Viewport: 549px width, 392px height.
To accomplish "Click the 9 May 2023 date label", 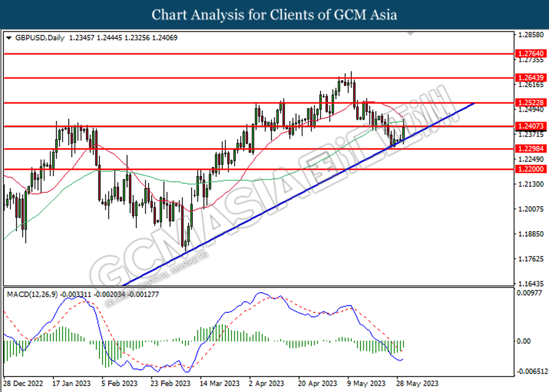I will (366, 383).
